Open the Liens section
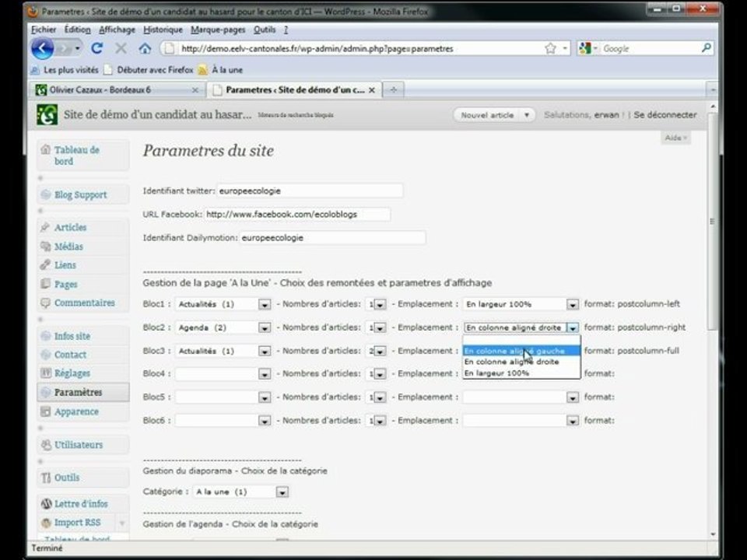Screen dimensions: 747x560 click(x=83, y=264)
